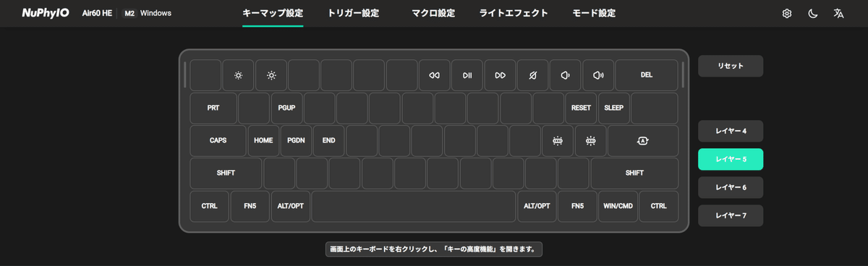The image size is (868, 266).
Task: Select the blank key before brightness-down
Action: coord(205,75)
